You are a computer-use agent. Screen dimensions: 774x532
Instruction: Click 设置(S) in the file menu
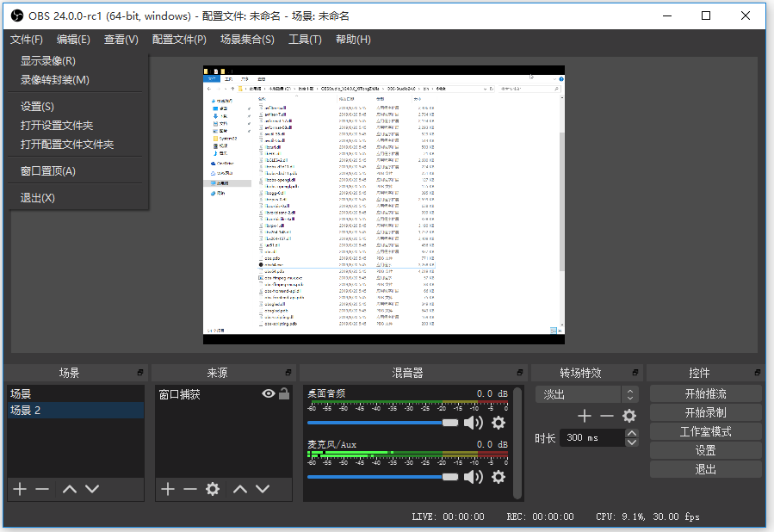tap(37, 107)
